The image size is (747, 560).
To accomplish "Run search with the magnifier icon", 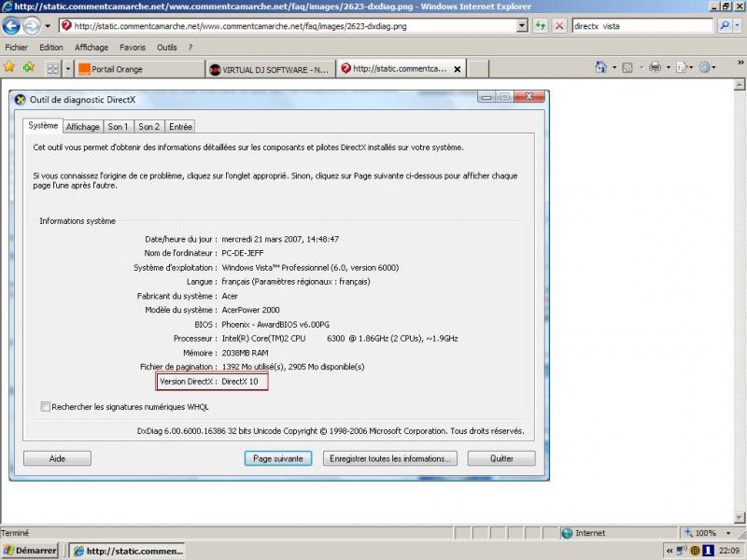I will pyautogui.click(x=725, y=26).
